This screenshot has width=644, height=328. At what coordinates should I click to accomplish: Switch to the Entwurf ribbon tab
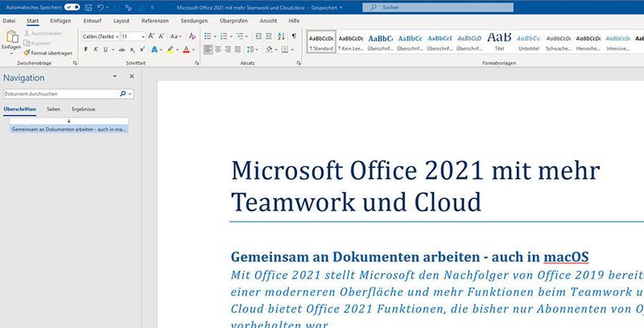pyautogui.click(x=93, y=21)
